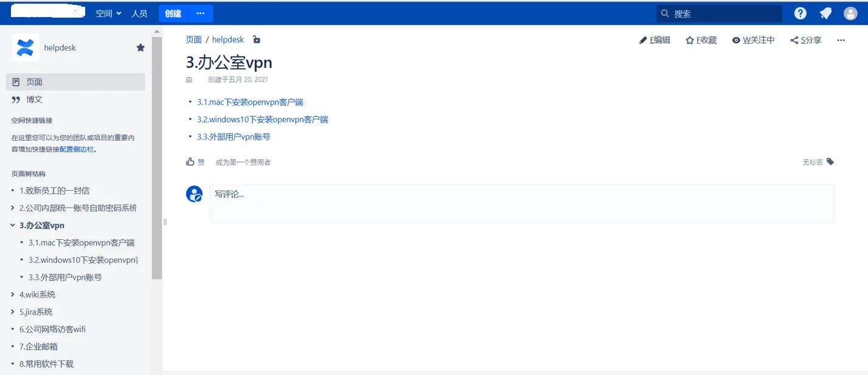Click 5.jira系统 label in sidebar tree
The image size is (868, 375).
tap(36, 312)
